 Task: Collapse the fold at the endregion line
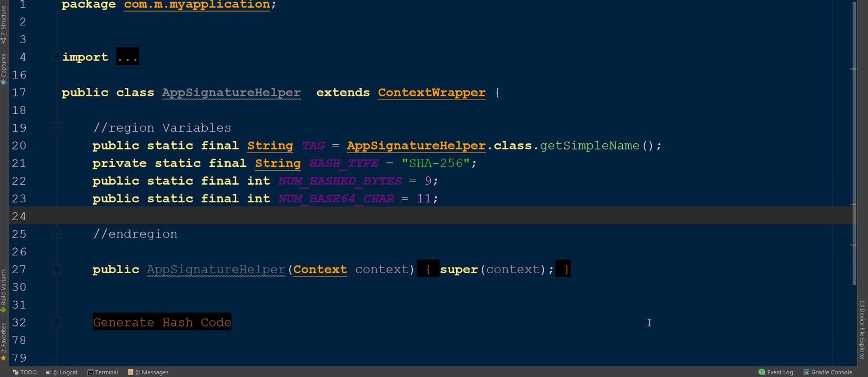[56, 234]
